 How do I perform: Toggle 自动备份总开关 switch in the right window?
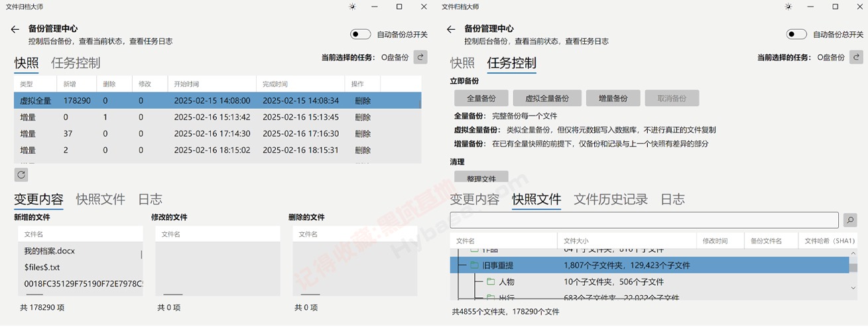(x=796, y=34)
